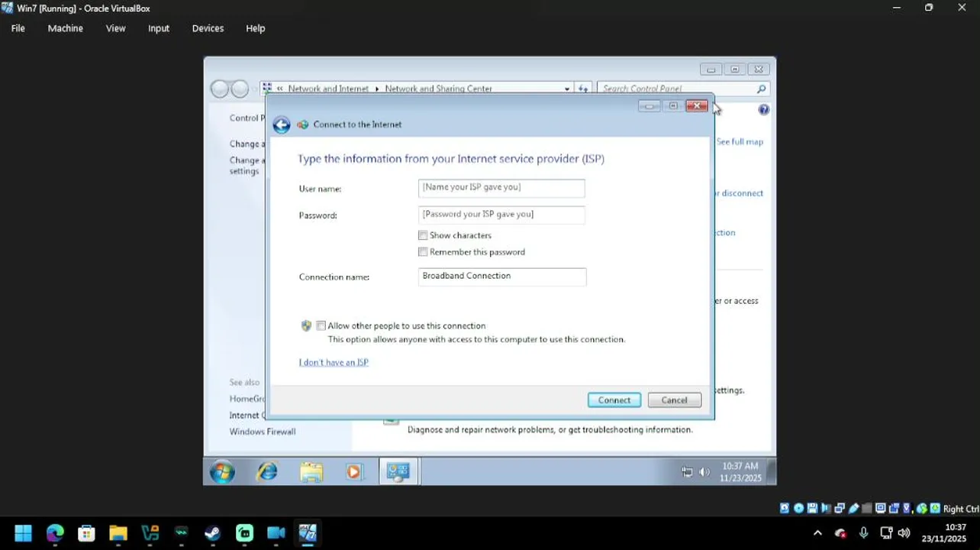
Task: Click the red OneDrive error cloud icon in the host tray
Action: [840, 533]
